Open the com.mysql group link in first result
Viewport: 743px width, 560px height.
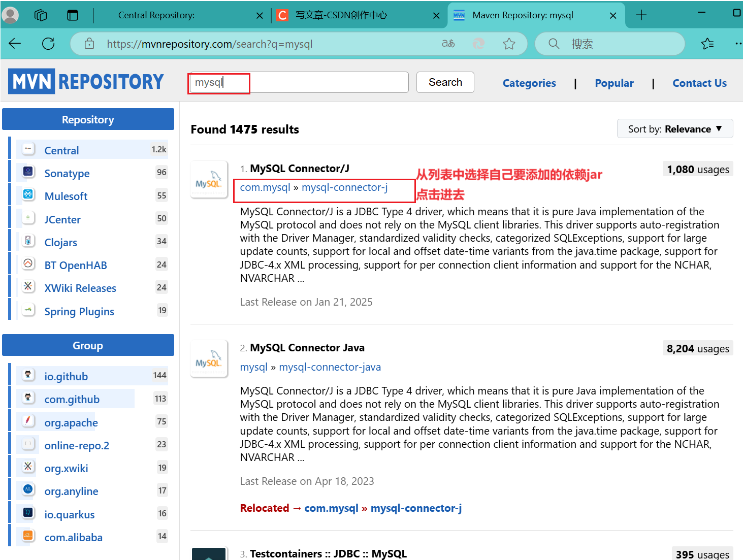(x=265, y=187)
